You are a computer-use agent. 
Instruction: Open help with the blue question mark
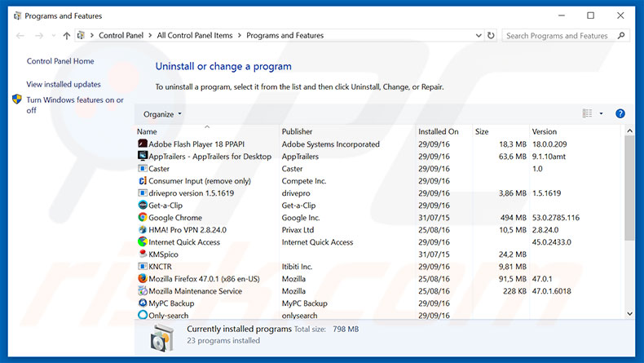[x=620, y=113]
